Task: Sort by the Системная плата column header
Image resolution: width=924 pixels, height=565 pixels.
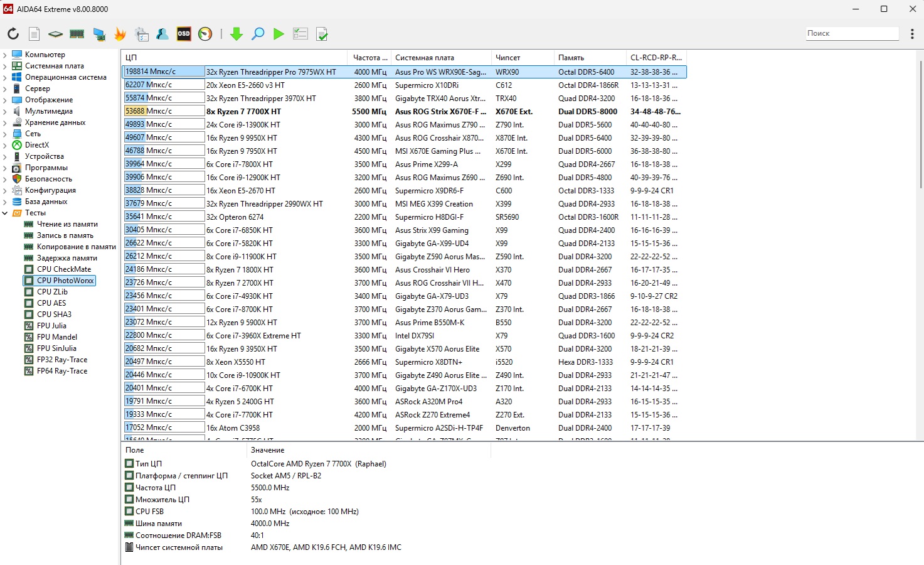Action: [x=441, y=58]
